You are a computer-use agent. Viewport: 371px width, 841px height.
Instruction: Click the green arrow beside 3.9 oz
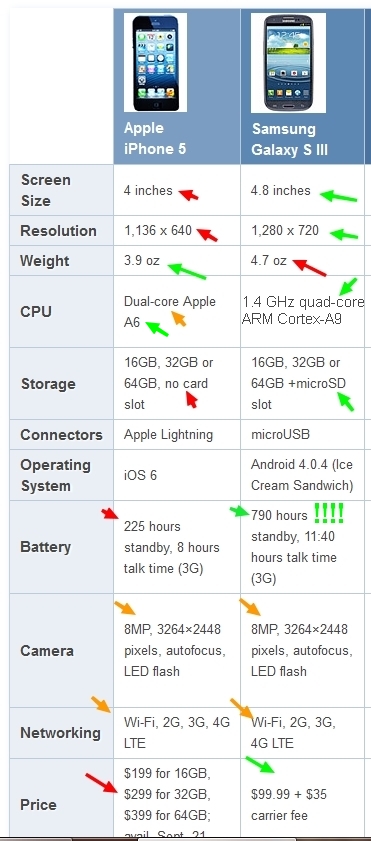point(187,271)
